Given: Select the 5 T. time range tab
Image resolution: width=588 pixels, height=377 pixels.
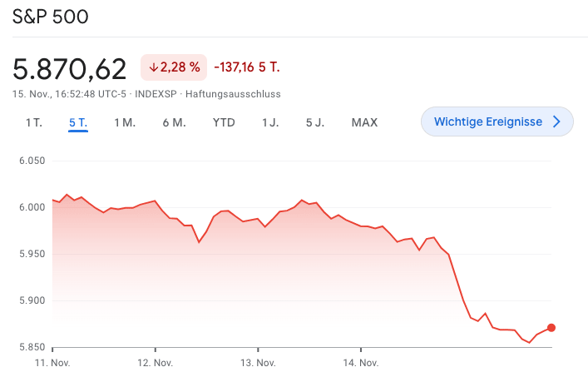Looking at the screenshot, I should pyautogui.click(x=78, y=122).
